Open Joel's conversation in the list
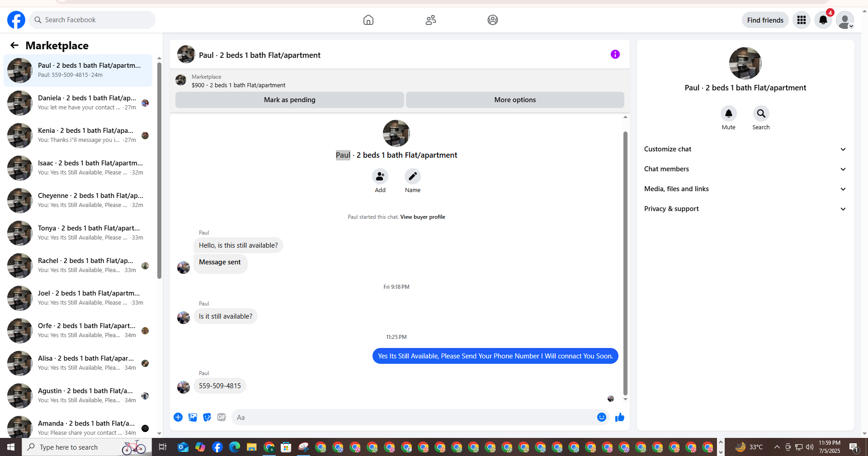This screenshot has height=456, width=868. coord(78,298)
